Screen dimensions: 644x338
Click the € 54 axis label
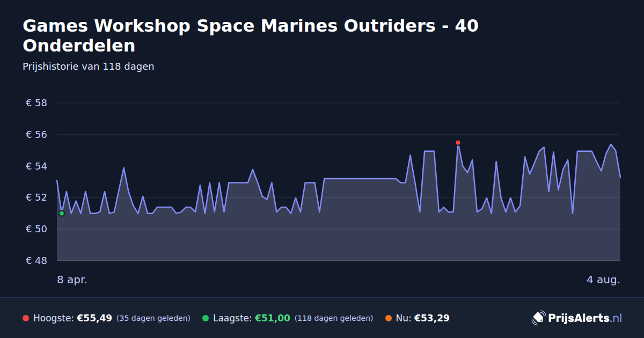(x=36, y=166)
